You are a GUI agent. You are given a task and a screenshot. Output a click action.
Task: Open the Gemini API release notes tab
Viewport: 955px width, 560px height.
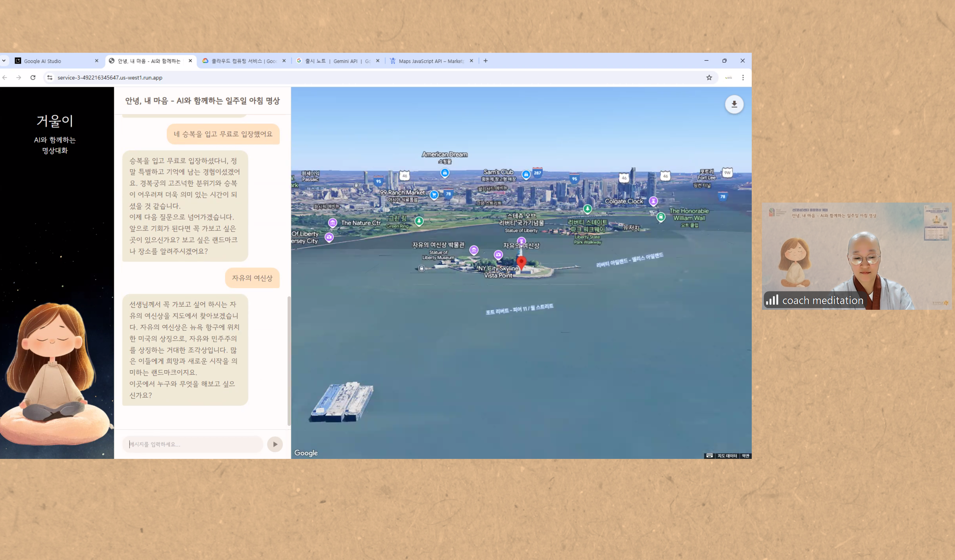(334, 61)
